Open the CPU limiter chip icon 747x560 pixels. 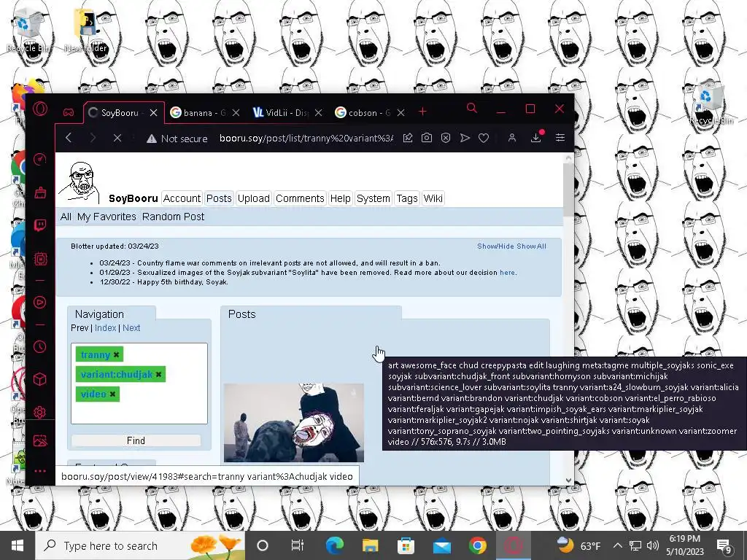pos(40,259)
